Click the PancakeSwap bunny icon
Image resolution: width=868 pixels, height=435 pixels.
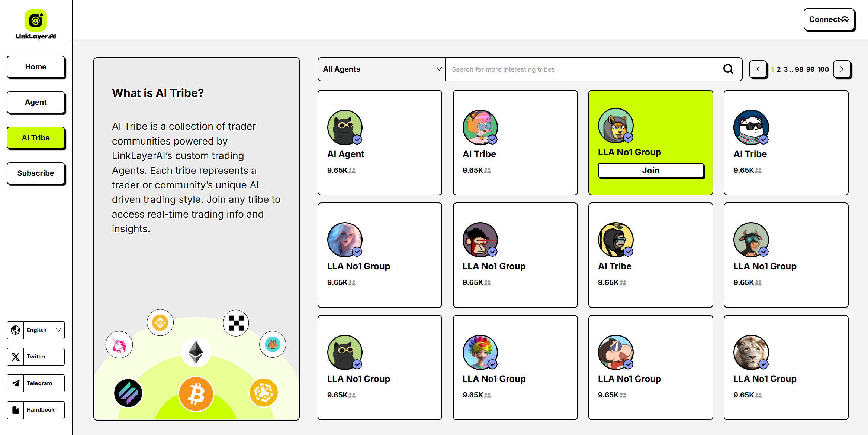273,344
